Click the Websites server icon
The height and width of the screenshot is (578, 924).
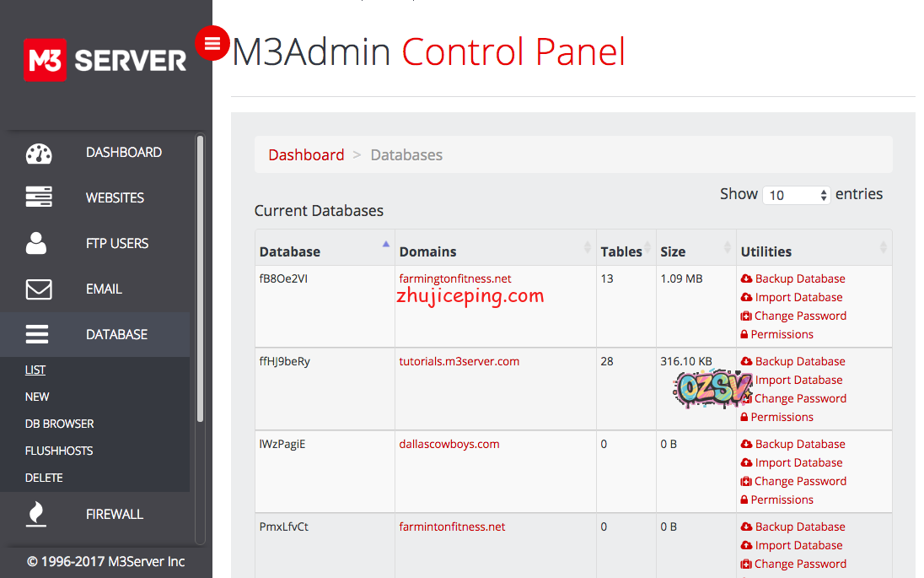tap(39, 198)
